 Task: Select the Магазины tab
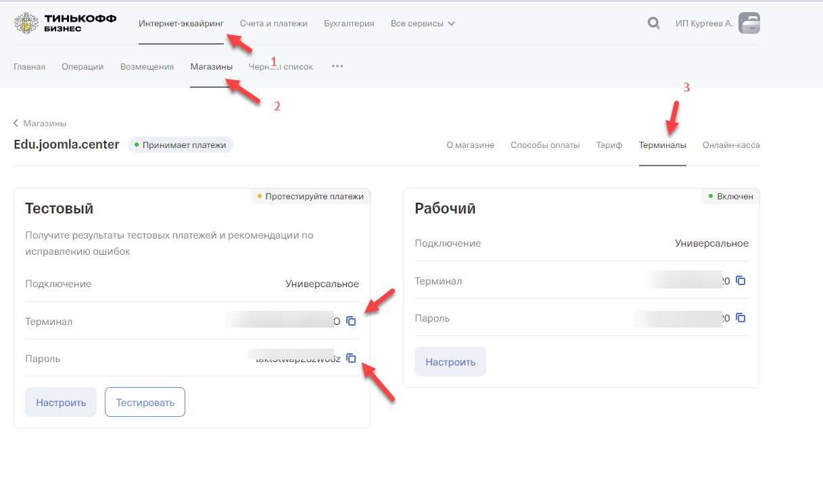pos(212,67)
